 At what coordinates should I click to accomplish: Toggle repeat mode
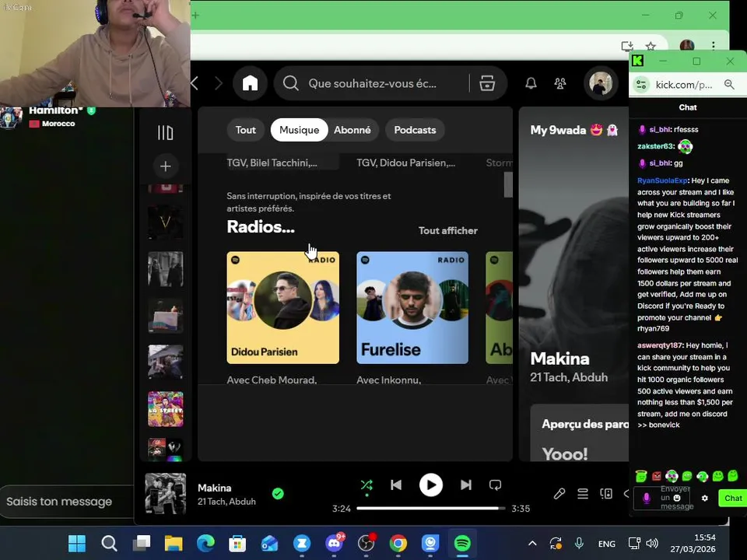[x=496, y=485]
